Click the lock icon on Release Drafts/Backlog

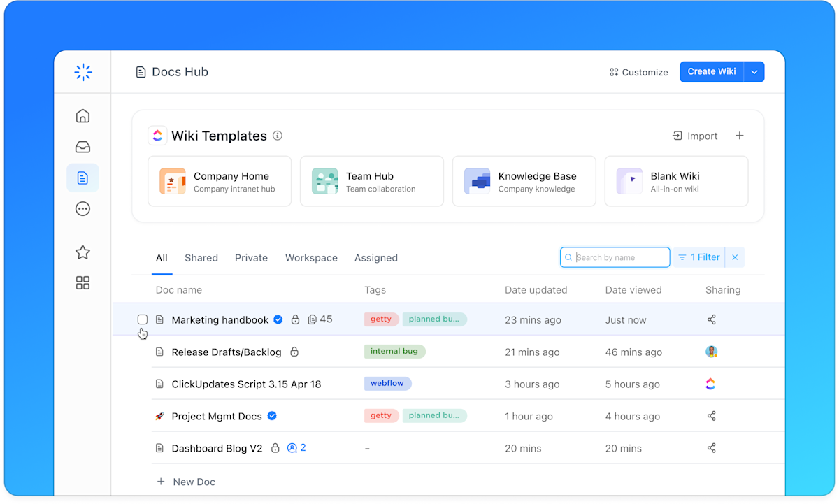pyautogui.click(x=294, y=352)
